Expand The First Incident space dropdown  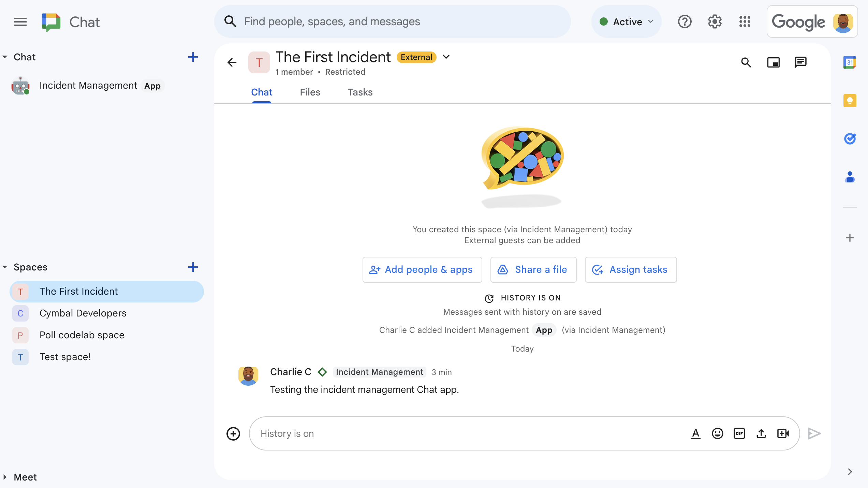point(447,57)
